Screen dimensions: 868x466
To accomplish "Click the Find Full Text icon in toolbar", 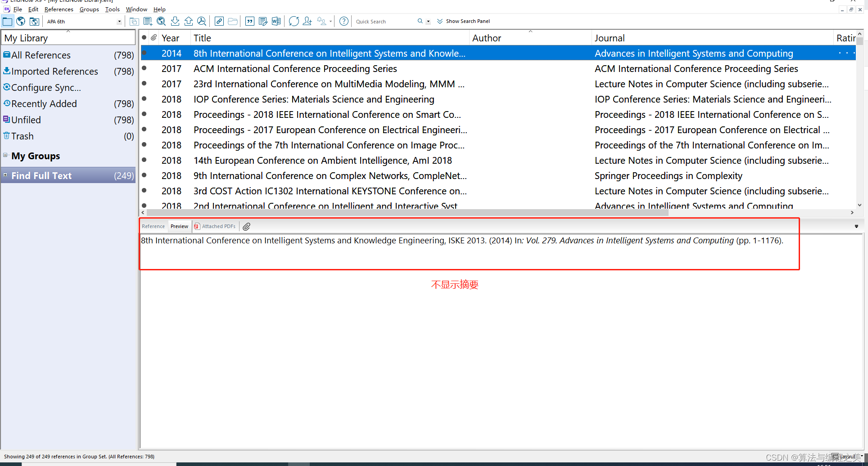I will [202, 21].
